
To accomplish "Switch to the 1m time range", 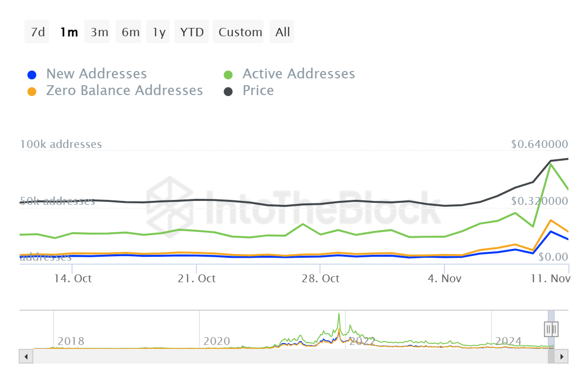I will [x=69, y=32].
